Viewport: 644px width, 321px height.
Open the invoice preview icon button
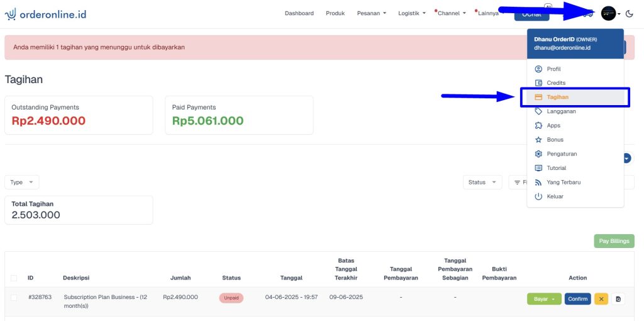(x=618, y=299)
